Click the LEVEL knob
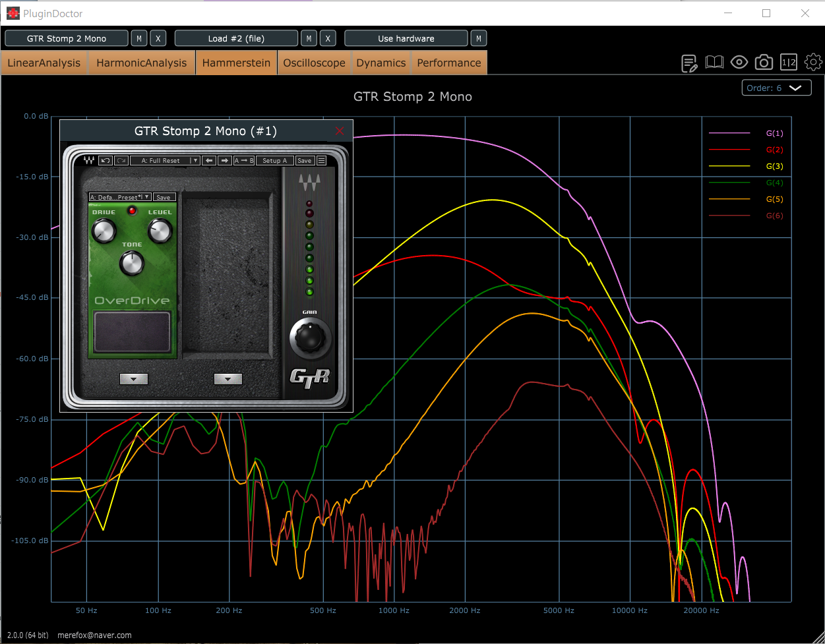 tap(160, 231)
